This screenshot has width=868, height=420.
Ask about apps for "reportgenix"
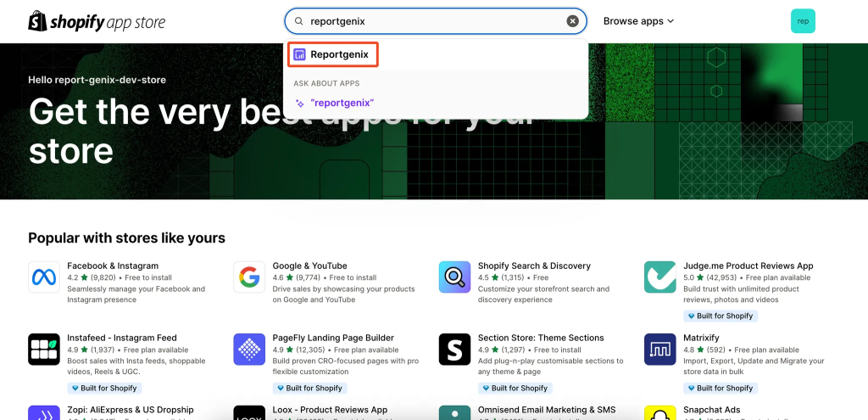(342, 103)
